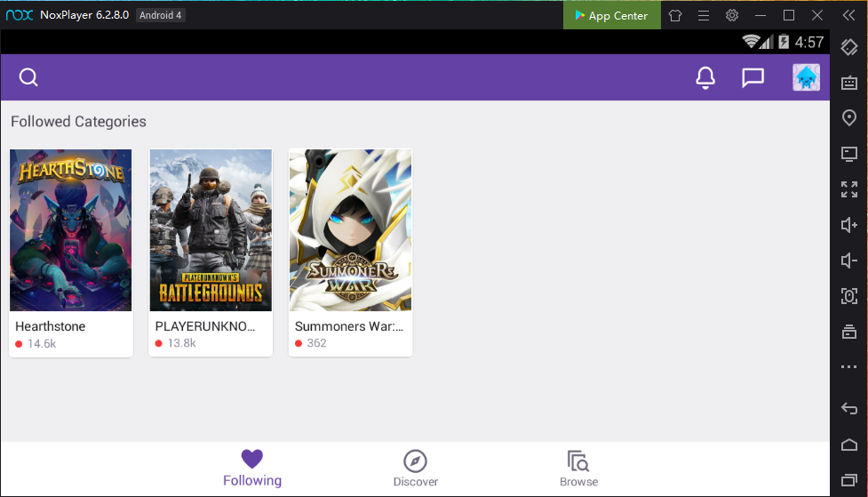Collapse the side toolbar with double chevron
Image resolution: width=868 pixels, height=497 pixels.
click(x=848, y=15)
